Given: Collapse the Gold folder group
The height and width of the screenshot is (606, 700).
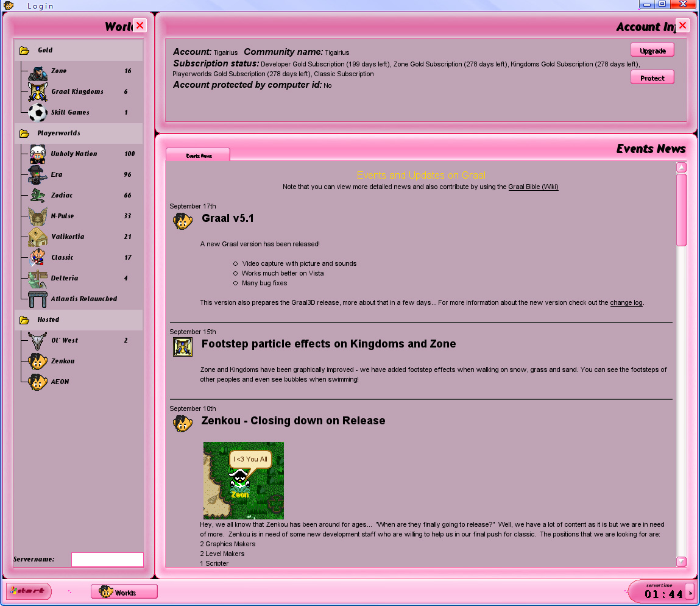Looking at the screenshot, I should (24, 51).
